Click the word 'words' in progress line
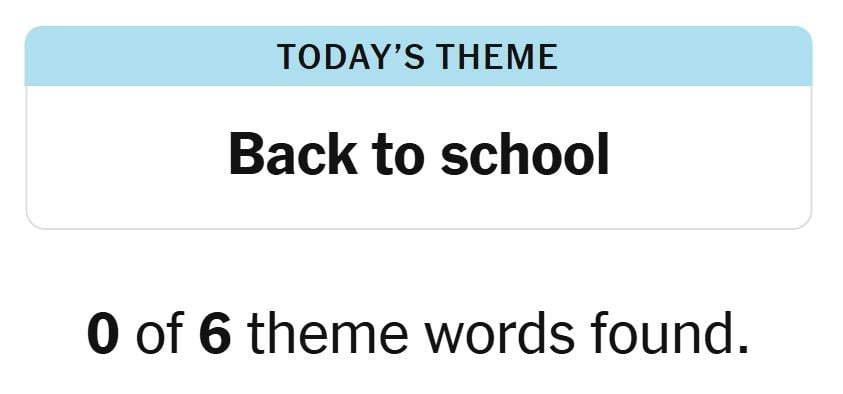 (x=499, y=334)
